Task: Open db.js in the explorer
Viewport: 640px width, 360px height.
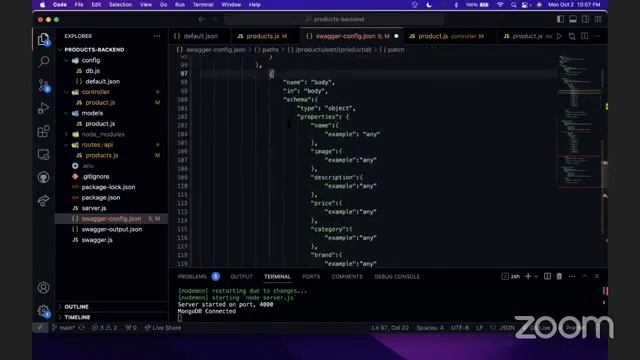Action: (92, 71)
